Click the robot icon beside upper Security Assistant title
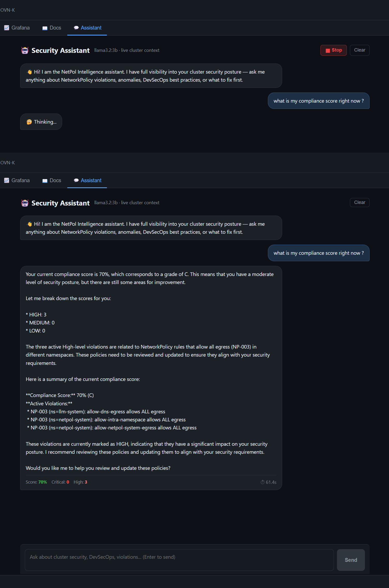Image resolution: width=389 pixels, height=588 pixels. (25, 50)
